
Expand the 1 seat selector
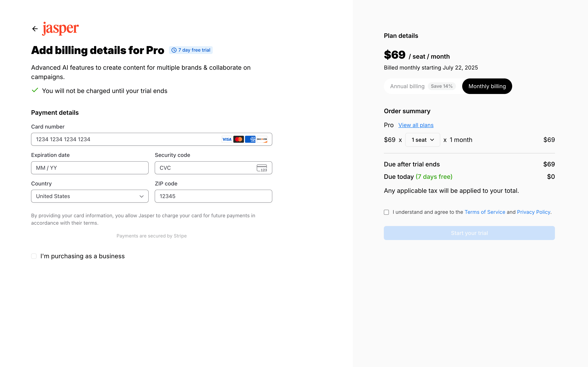423,140
